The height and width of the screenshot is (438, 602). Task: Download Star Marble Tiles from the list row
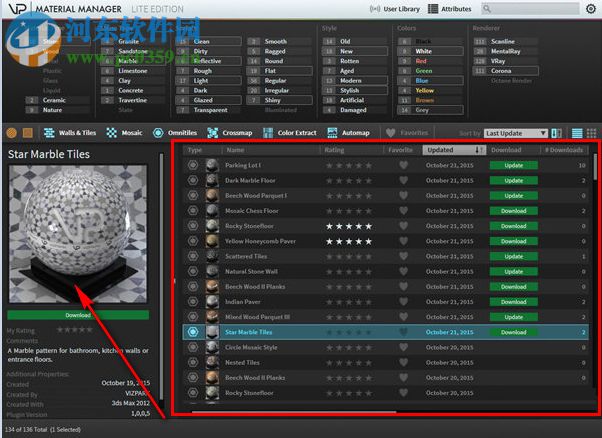513,332
